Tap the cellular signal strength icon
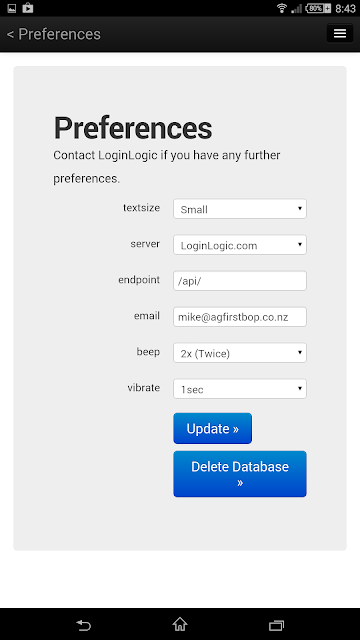This screenshot has height=640, width=360. (296, 9)
